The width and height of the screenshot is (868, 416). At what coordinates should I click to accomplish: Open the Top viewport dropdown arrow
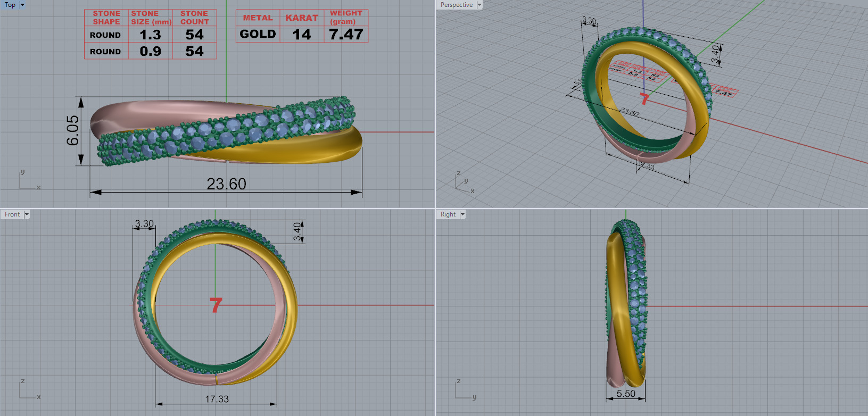click(x=22, y=5)
